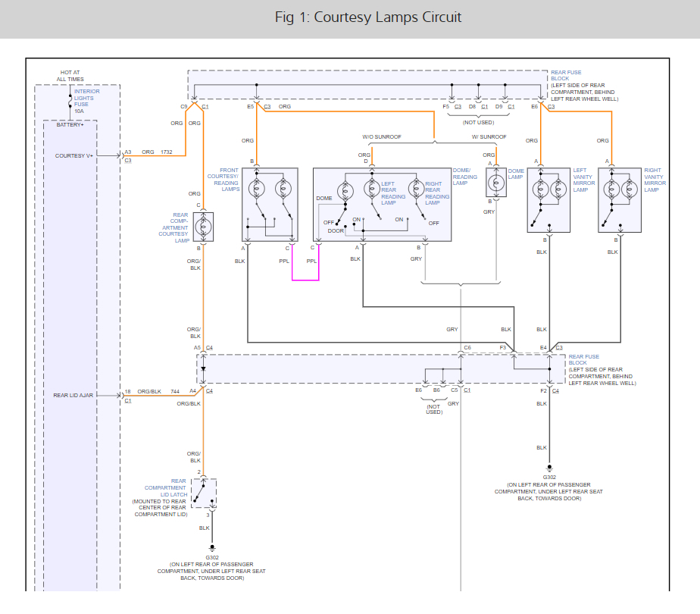Click the G302 ground symbol below the lid latch
This screenshot has height=614, width=700.
[212, 547]
